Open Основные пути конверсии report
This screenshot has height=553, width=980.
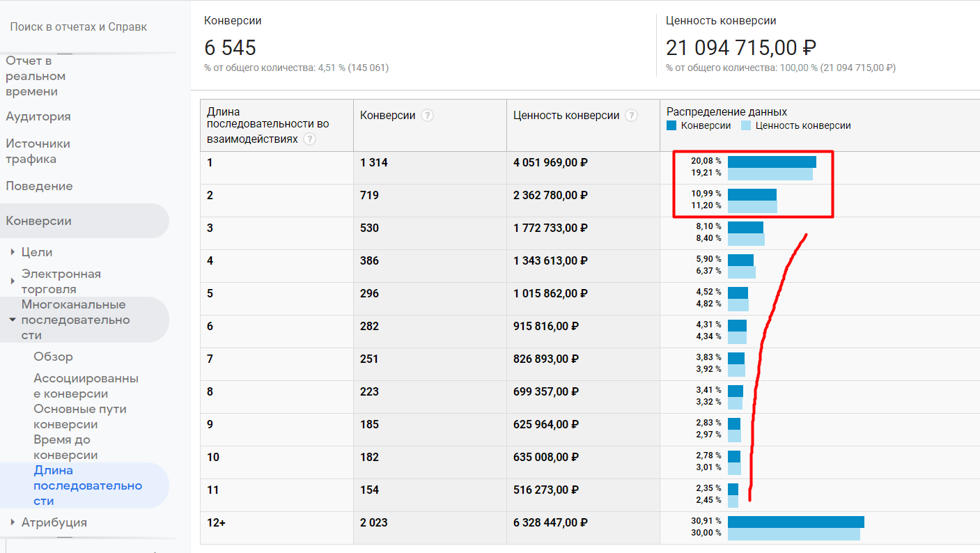click(80, 416)
